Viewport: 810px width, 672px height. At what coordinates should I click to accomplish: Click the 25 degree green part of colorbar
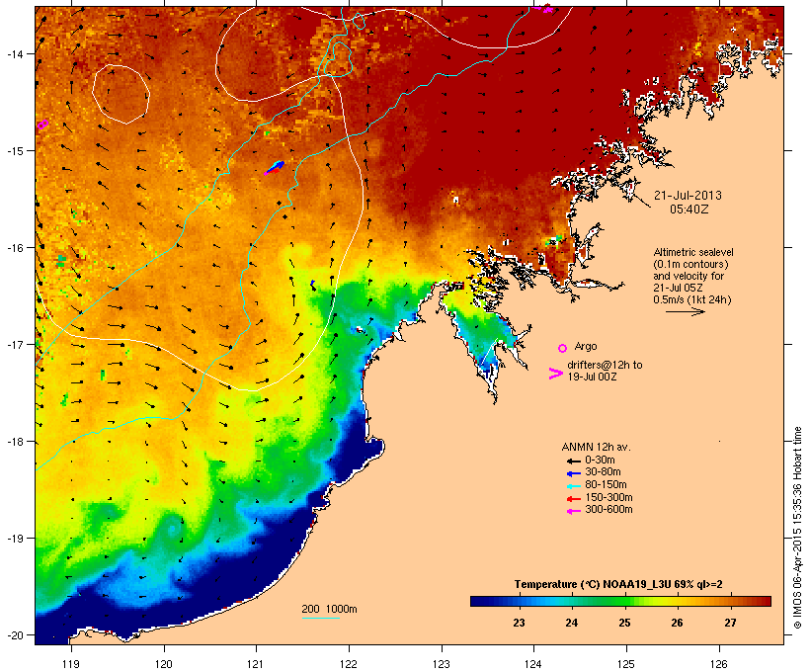[x=624, y=601]
